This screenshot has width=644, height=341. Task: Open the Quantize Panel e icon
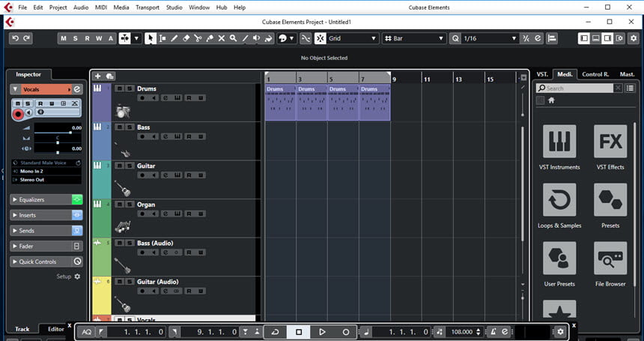(538, 38)
